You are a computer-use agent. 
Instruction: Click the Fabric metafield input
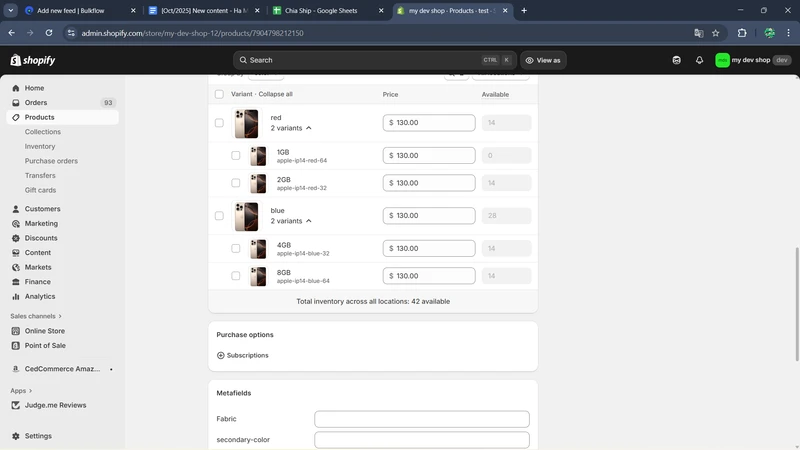coord(421,419)
